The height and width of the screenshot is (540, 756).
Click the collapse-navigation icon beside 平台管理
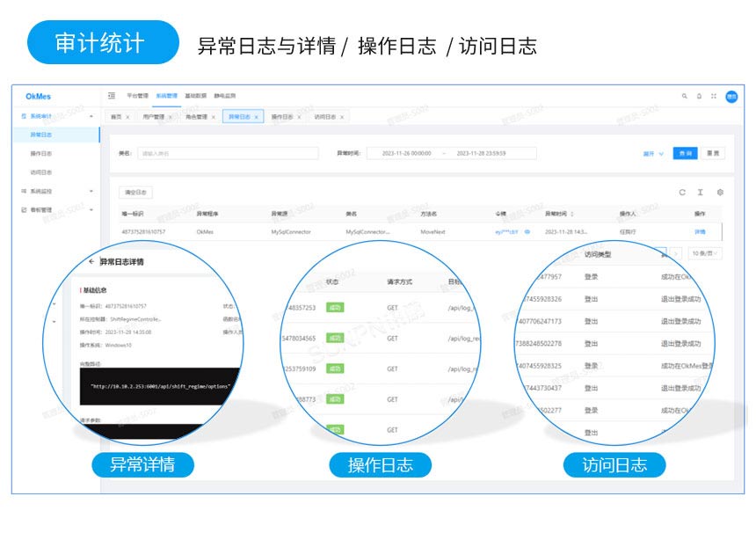click(112, 96)
